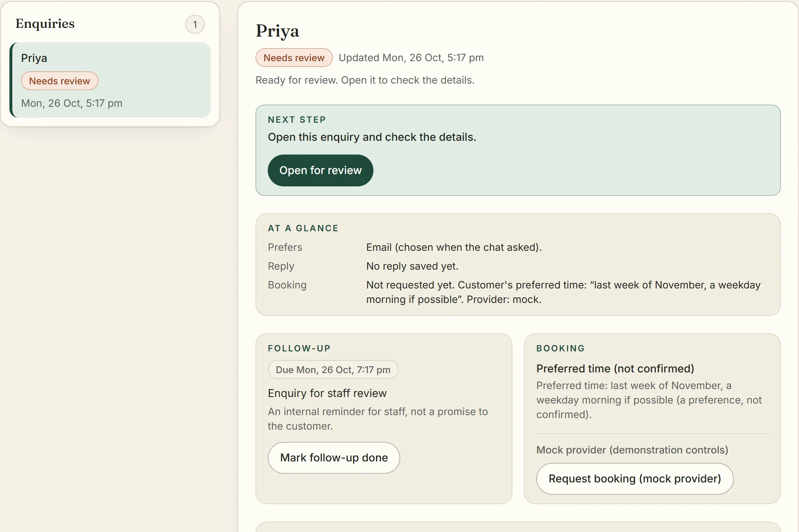The width and height of the screenshot is (799, 532).
Task: Click 'Preferred time (not confirmed)' title
Action: pyautogui.click(x=615, y=368)
